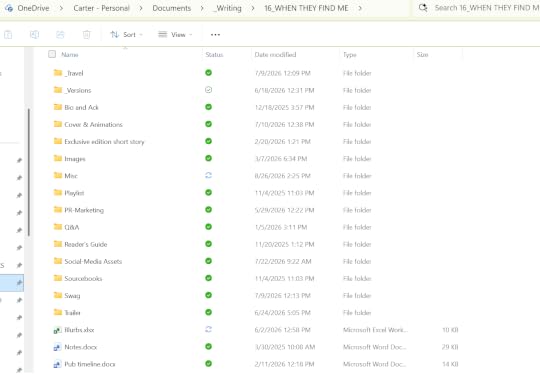This screenshot has width=540, height=375.
Task: Select the _Versions folder name
Action: (x=78, y=90)
